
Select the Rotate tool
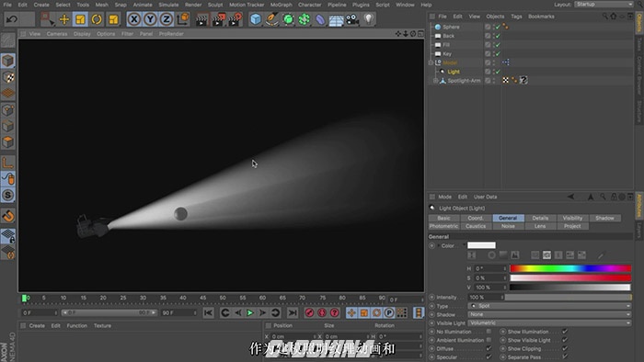coord(97,19)
